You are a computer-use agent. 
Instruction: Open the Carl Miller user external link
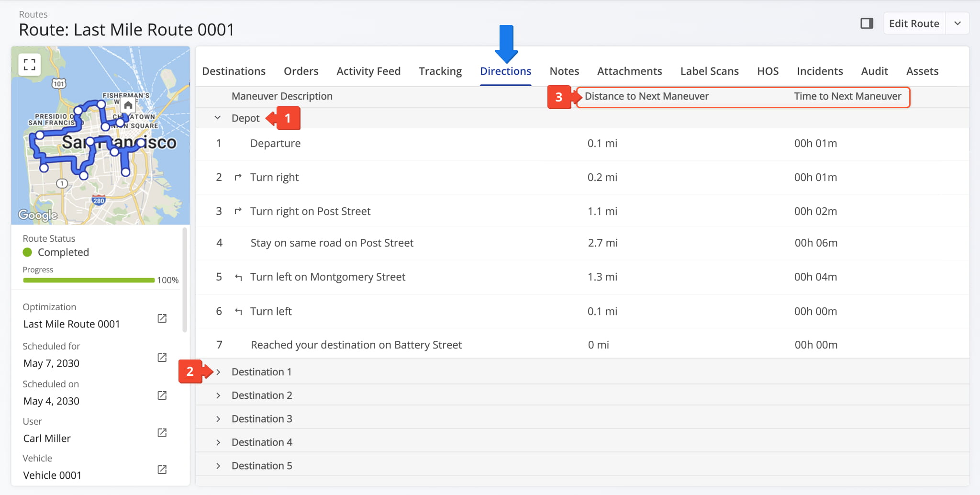click(162, 433)
